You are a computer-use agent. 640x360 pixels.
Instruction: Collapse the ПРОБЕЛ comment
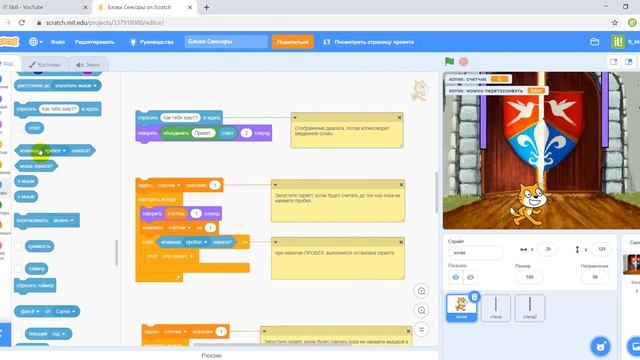[276, 242]
